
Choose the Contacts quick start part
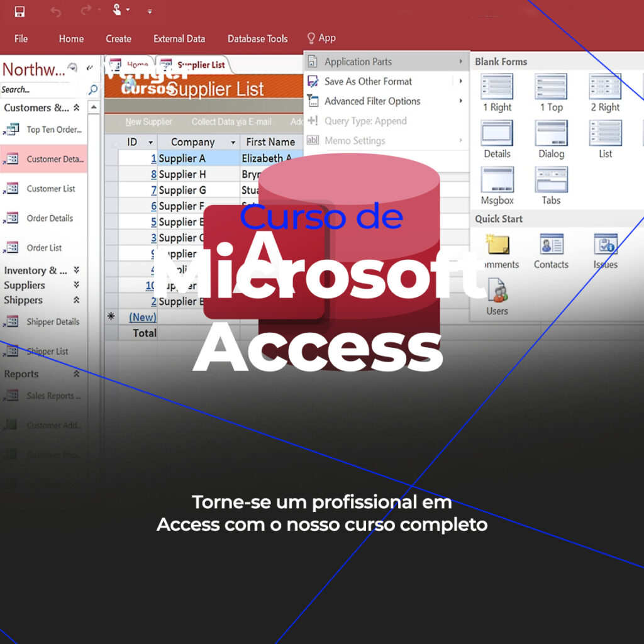click(x=551, y=252)
